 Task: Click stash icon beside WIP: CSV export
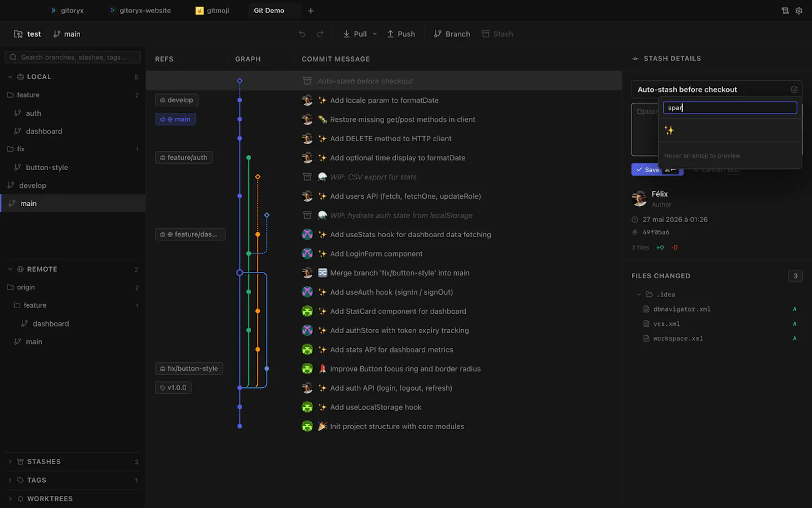[307, 177]
